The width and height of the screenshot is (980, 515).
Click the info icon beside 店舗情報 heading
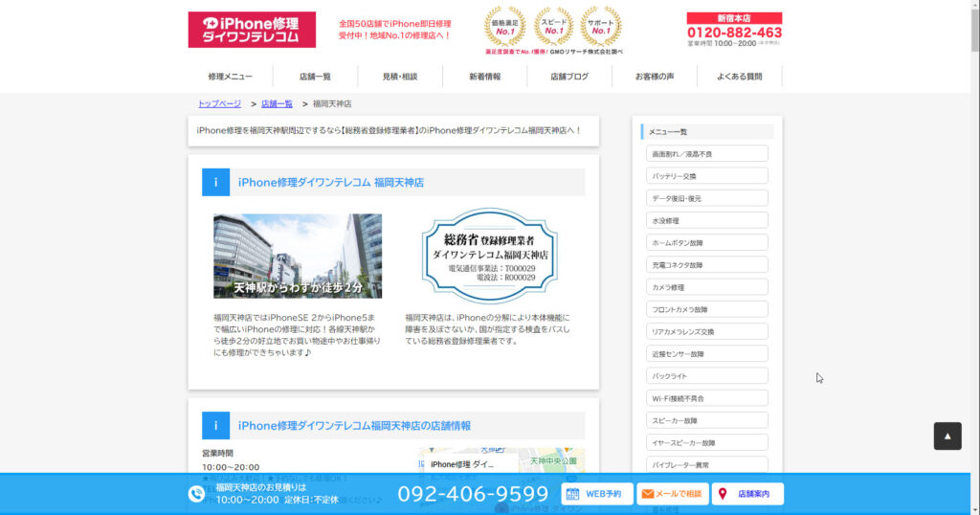pyautogui.click(x=215, y=426)
